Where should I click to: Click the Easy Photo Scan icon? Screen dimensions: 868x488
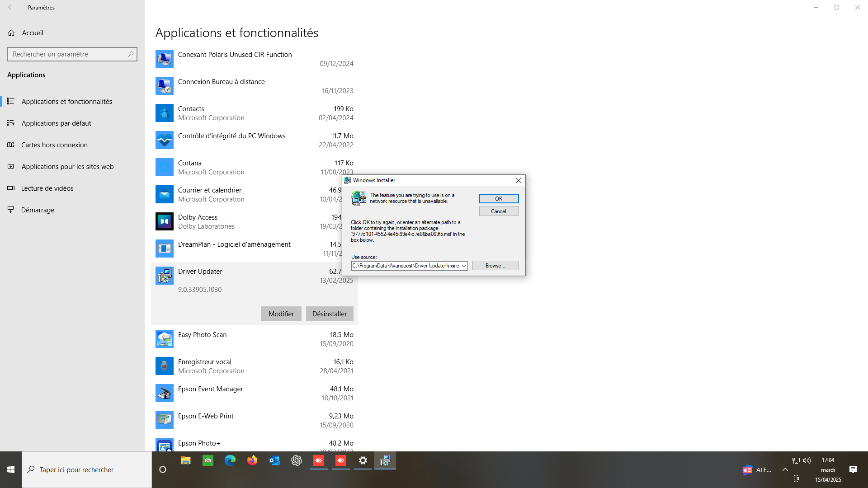165,339
